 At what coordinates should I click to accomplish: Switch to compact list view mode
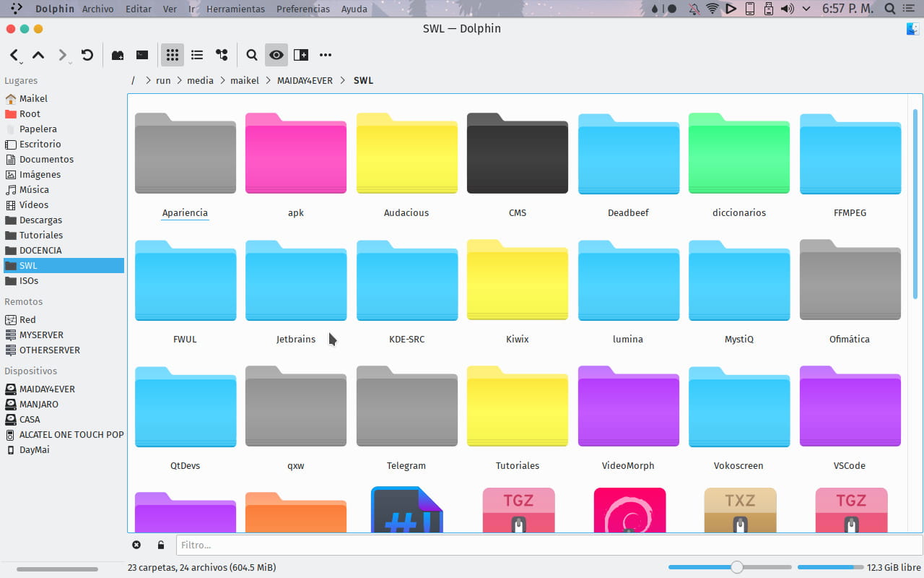click(x=196, y=55)
